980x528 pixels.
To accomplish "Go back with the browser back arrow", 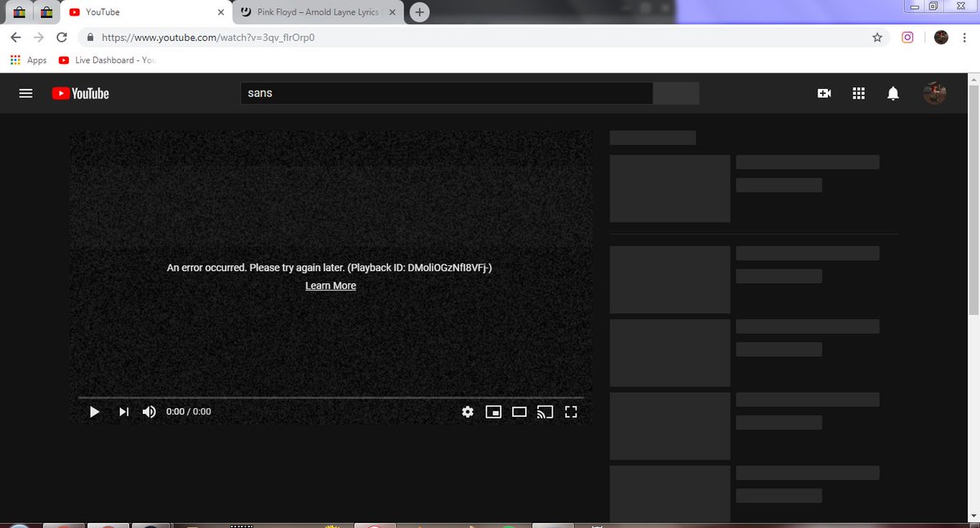I will 16,38.
